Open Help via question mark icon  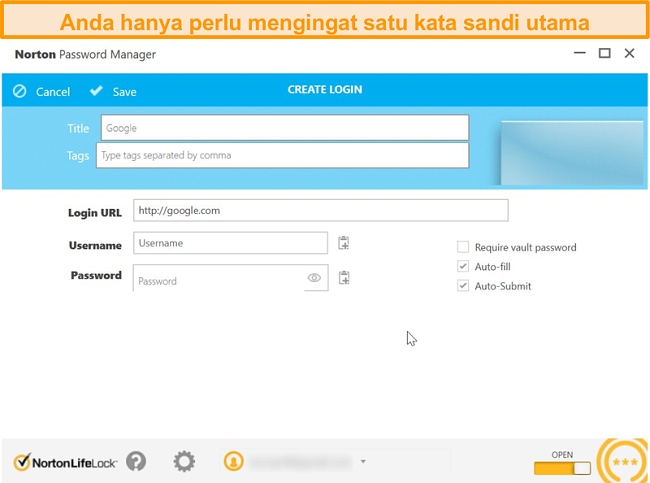pyautogui.click(x=136, y=461)
